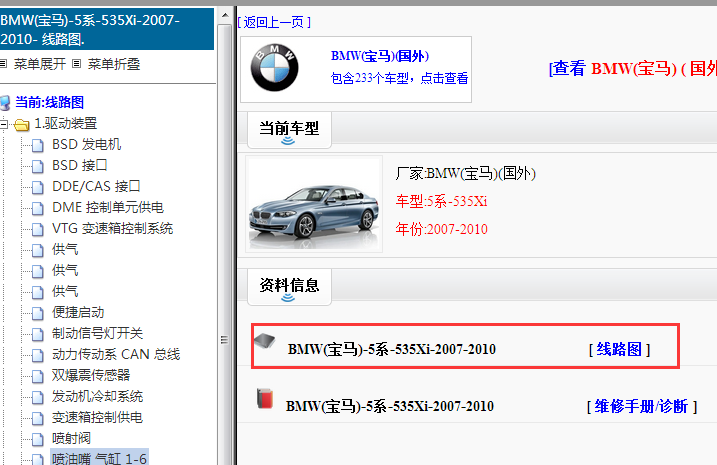Click the page icon beside DDE/CAS 接口
The width and height of the screenshot is (717, 465).
38,187
